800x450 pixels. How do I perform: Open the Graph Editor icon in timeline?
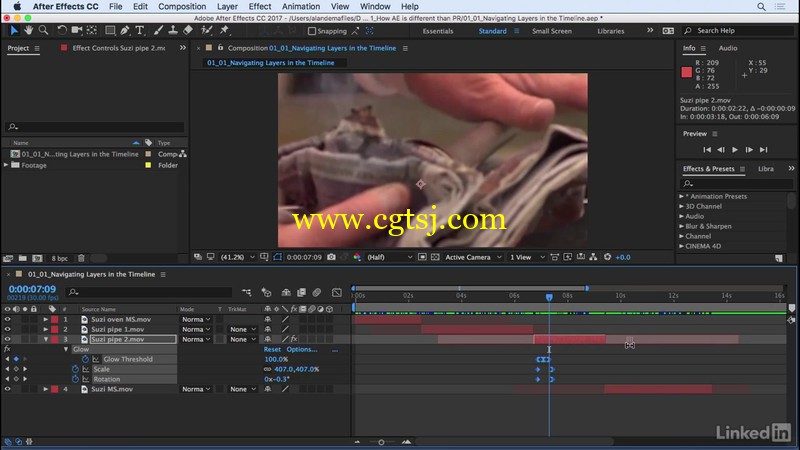pos(337,292)
